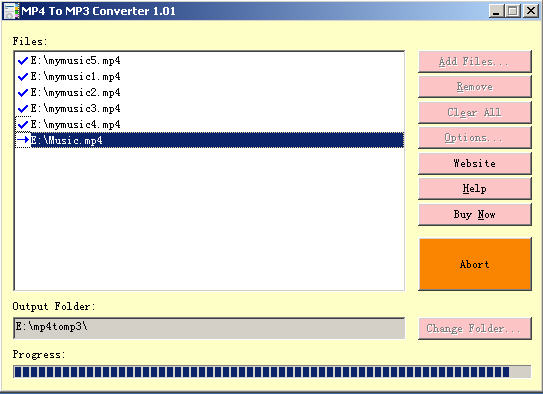
Task: Click the Clear All button
Action: tap(475, 113)
